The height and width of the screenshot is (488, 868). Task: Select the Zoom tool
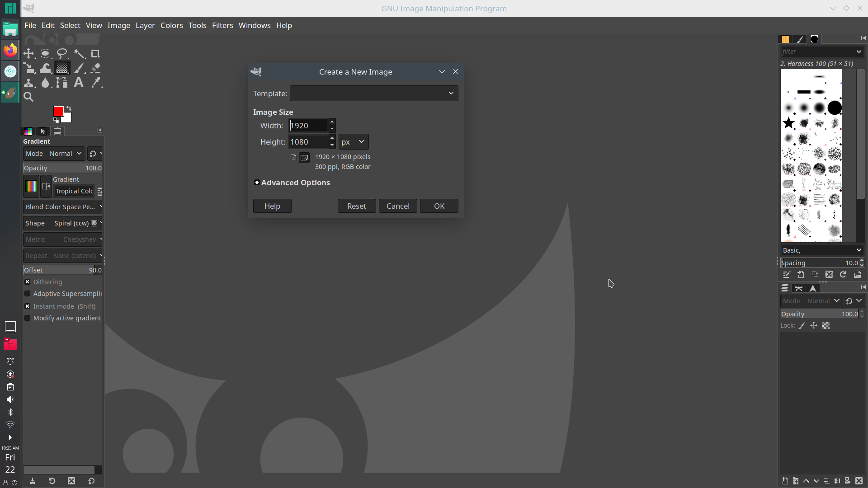coord(28,97)
